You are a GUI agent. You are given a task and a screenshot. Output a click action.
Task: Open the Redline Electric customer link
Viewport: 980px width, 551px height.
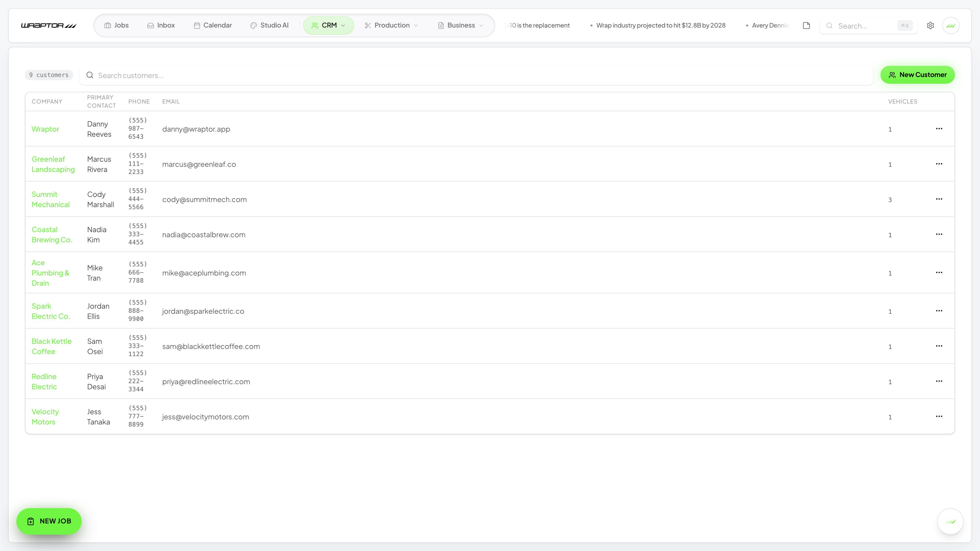pyautogui.click(x=44, y=381)
